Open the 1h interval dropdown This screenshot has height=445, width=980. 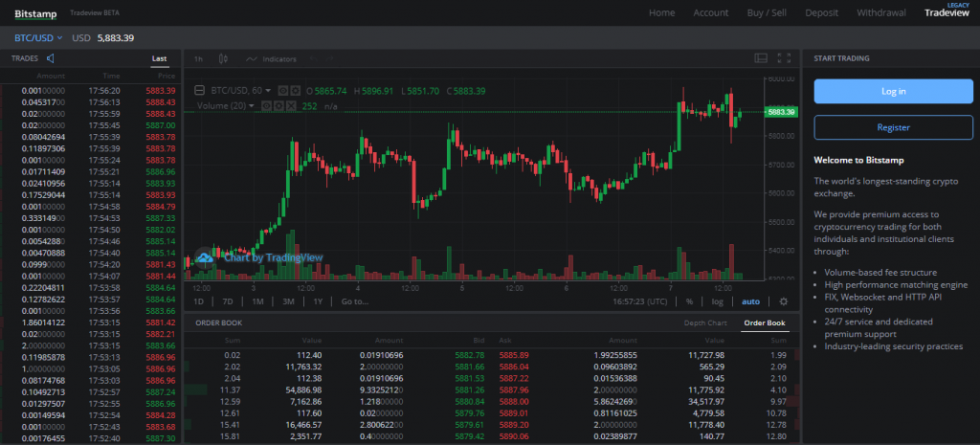tap(198, 58)
